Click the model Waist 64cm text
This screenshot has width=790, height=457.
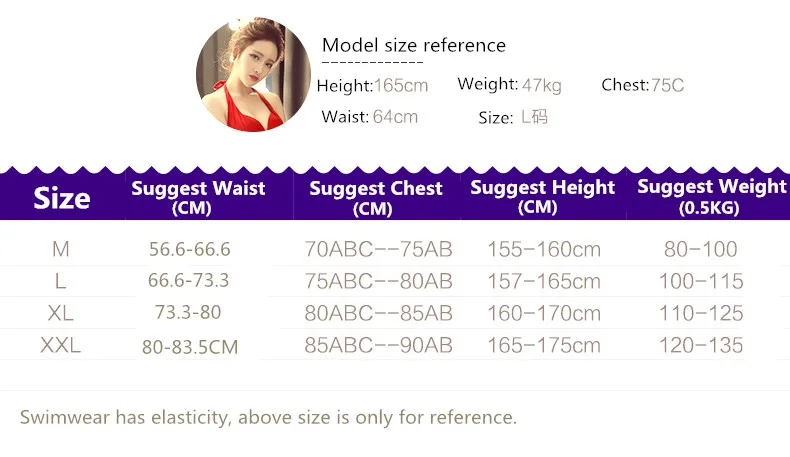369,117
